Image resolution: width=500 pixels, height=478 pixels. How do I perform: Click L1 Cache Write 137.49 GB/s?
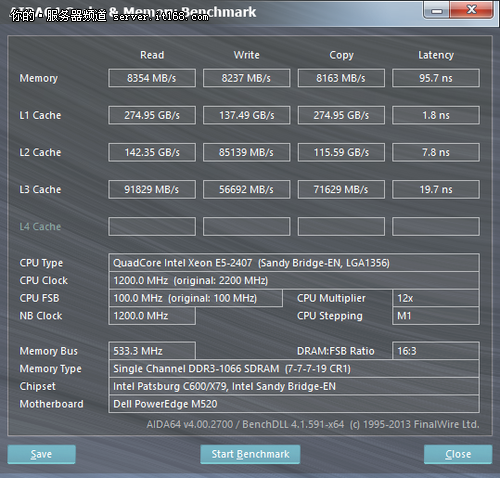tap(246, 115)
